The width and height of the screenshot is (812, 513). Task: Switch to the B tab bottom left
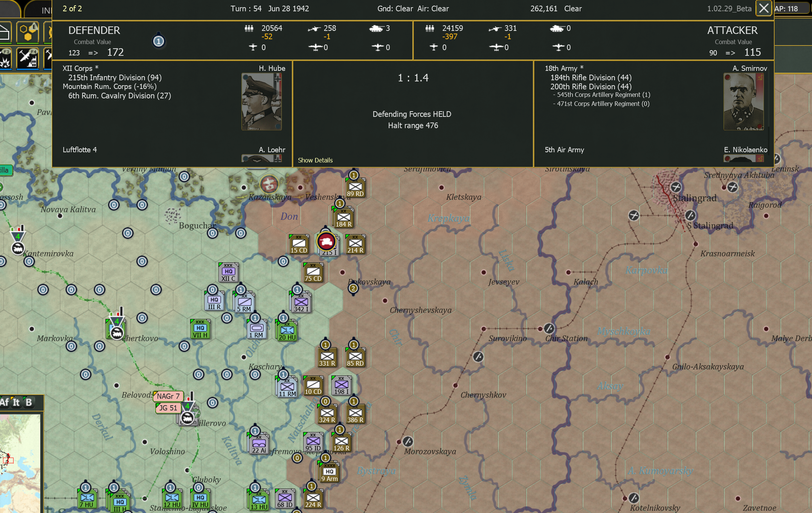29,403
